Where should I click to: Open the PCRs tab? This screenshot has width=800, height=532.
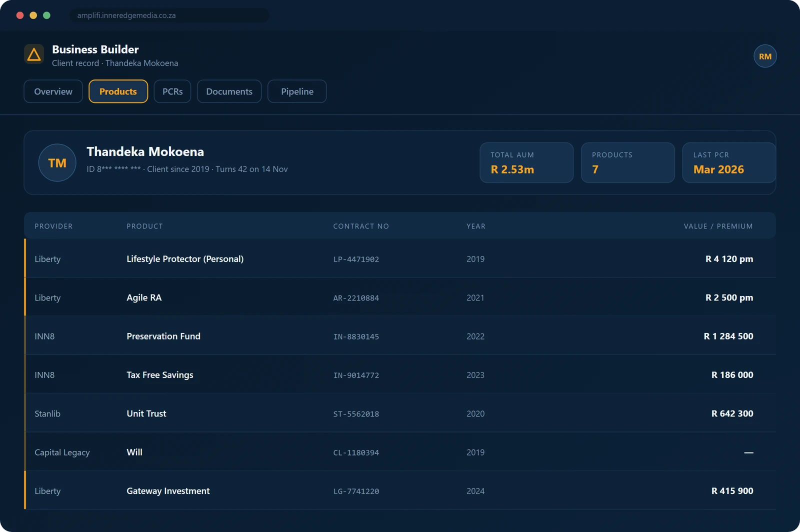172,91
